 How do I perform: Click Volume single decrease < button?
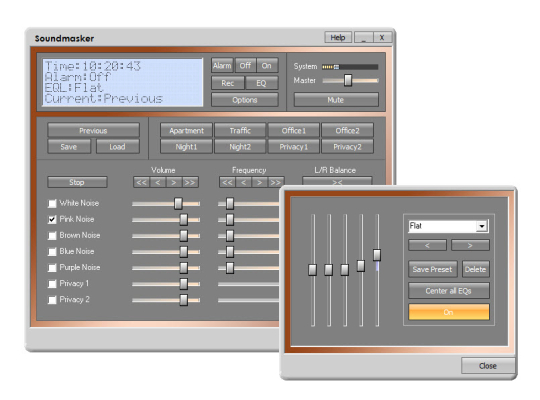coord(158,182)
